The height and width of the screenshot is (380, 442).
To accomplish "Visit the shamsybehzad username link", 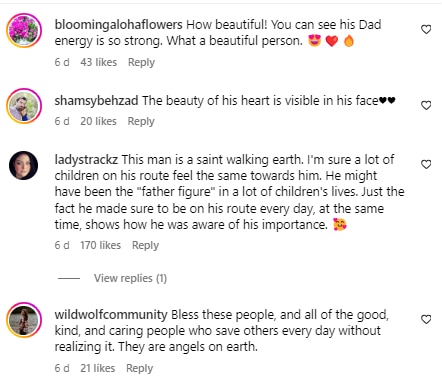I will (96, 101).
